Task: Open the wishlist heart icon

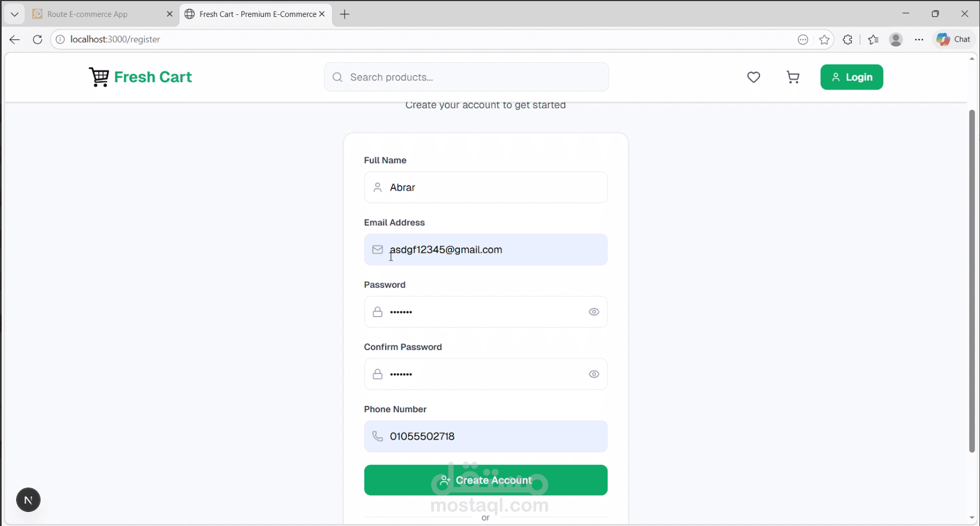Action: (x=753, y=77)
